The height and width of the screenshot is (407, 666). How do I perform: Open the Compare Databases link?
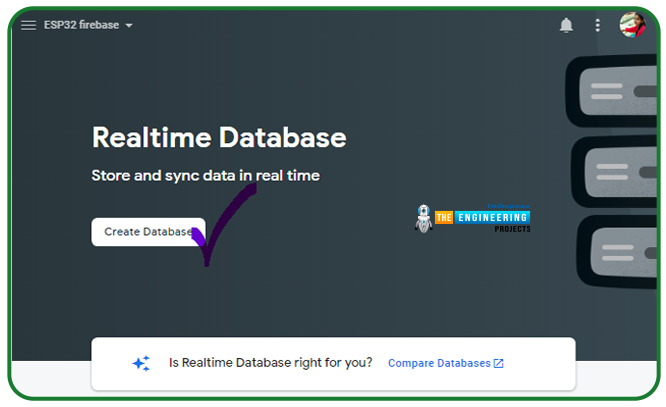(439, 363)
